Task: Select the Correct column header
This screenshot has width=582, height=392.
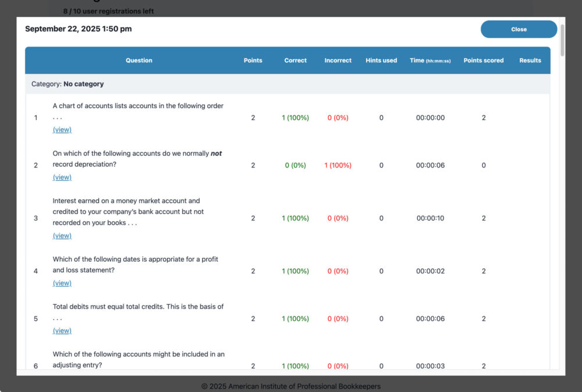Action: [296, 60]
